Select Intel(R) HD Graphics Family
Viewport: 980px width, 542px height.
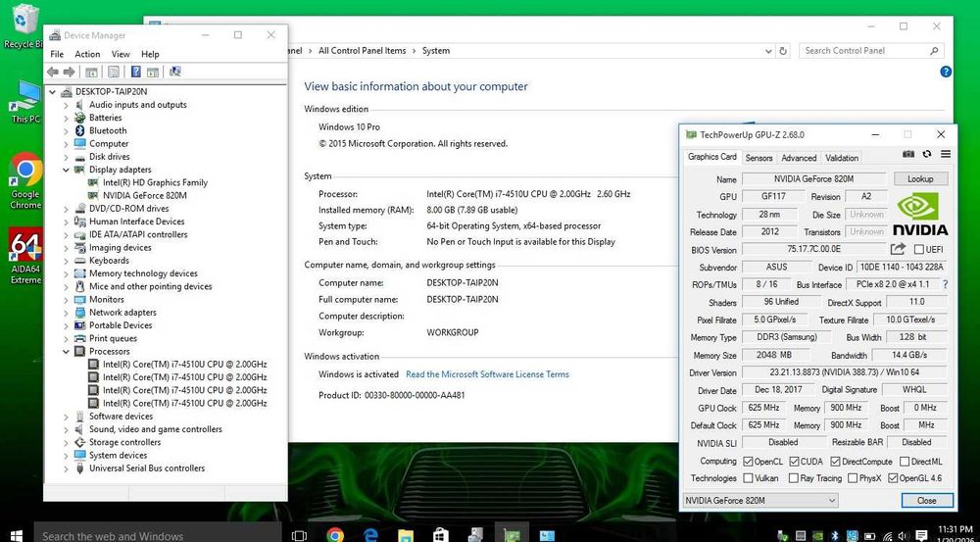coord(155,182)
